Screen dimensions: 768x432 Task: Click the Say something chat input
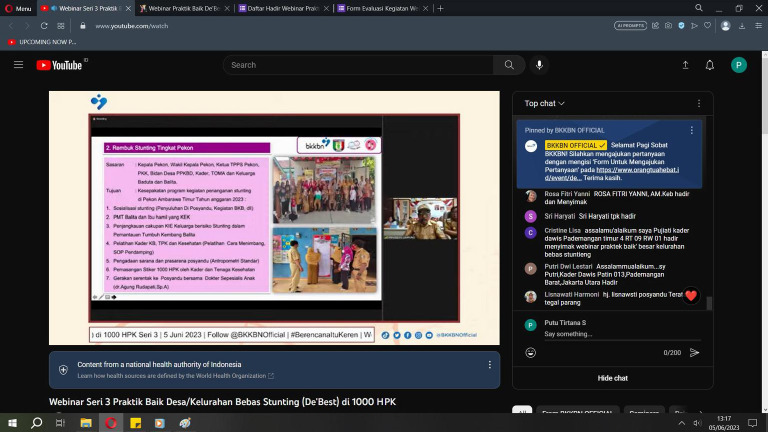(622, 334)
